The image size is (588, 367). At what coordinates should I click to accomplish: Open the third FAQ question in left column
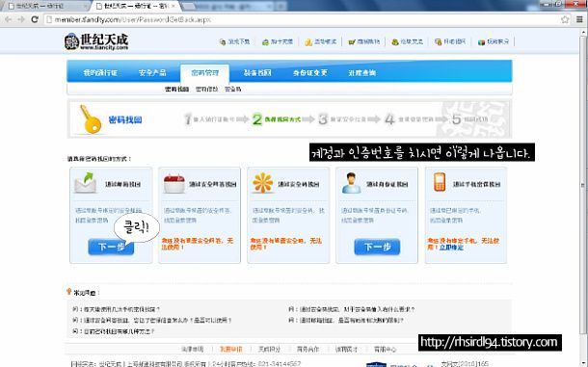tap(113, 331)
